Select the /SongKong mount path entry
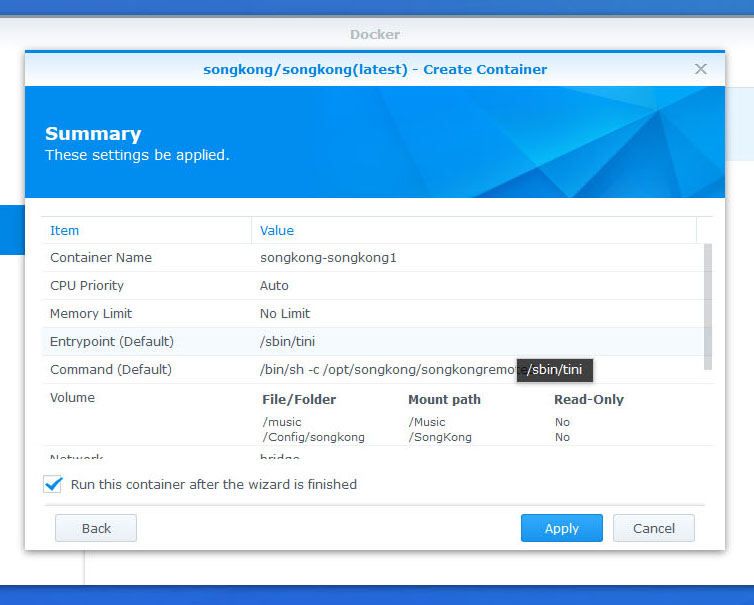This screenshot has height=605, width=754. pos(440,437)
